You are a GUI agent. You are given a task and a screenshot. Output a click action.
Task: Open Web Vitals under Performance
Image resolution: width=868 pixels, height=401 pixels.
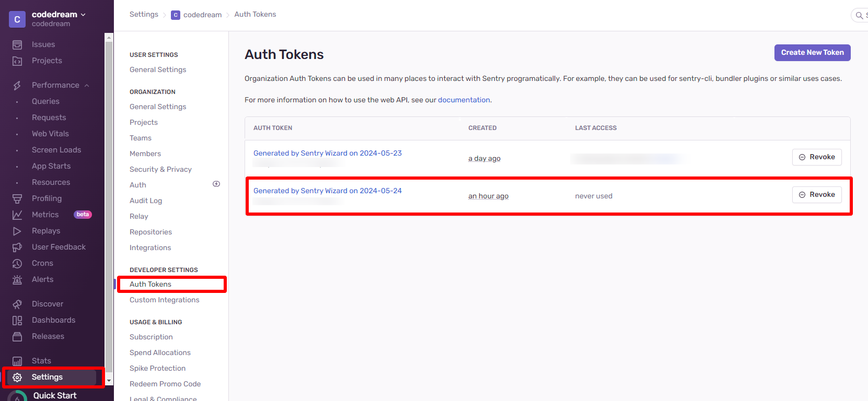pyautogui.click(x=50, y=134)
